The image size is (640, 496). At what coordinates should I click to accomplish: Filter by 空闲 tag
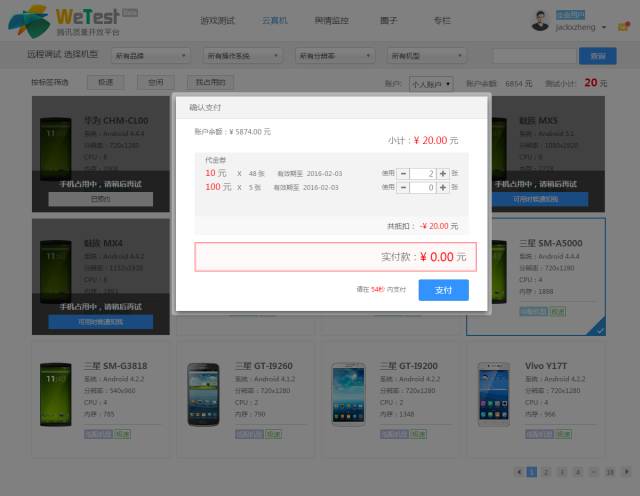[156, 82]
